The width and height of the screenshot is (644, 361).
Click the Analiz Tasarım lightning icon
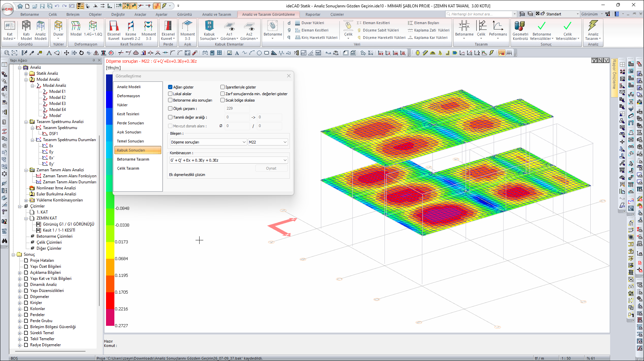(593, 29)
